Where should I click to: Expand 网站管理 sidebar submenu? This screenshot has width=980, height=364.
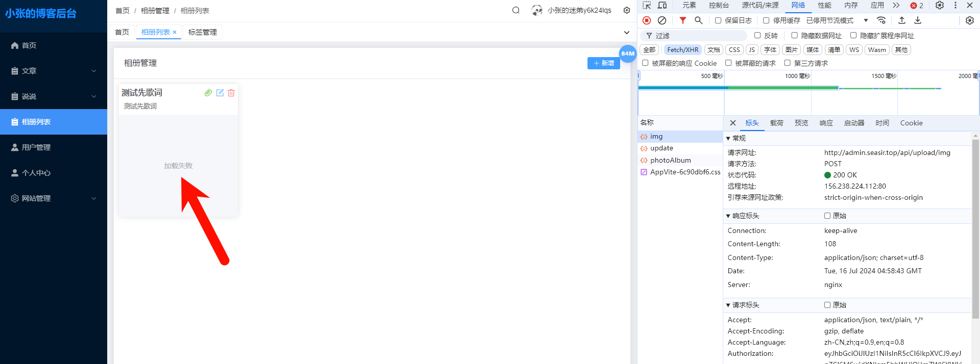tap(54, 198)
